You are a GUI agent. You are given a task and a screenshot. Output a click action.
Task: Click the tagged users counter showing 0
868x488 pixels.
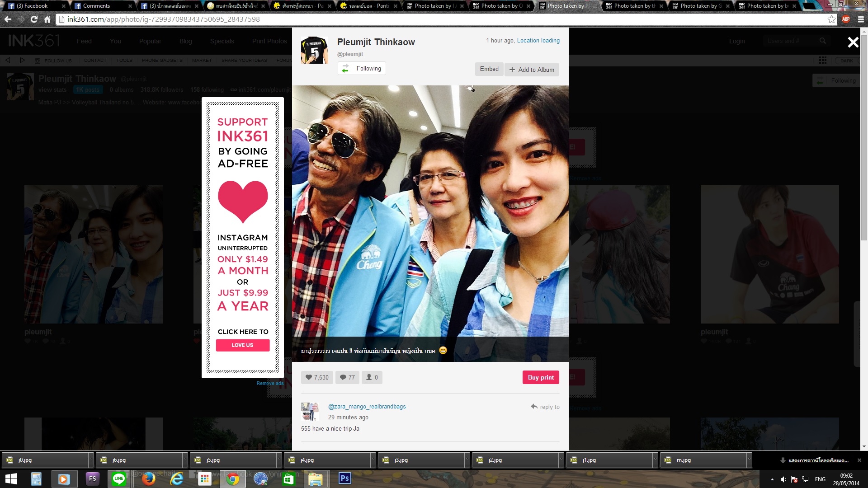372,377
